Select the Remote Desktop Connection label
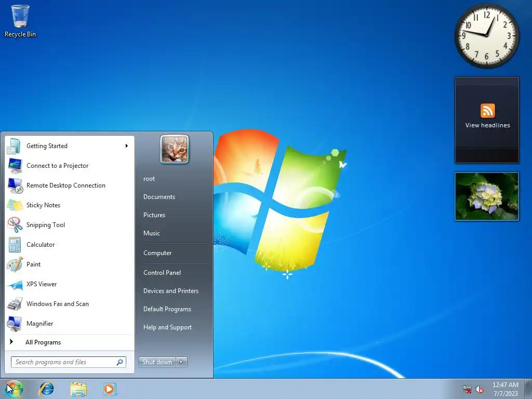Screen dimensions: 532x399 pyautogui.click(x=66, y=185)
